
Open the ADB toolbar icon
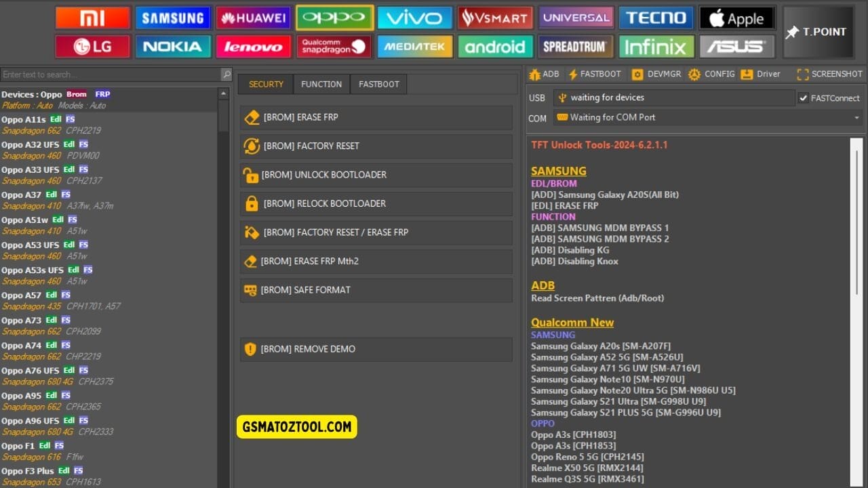[x=544, y=74]
